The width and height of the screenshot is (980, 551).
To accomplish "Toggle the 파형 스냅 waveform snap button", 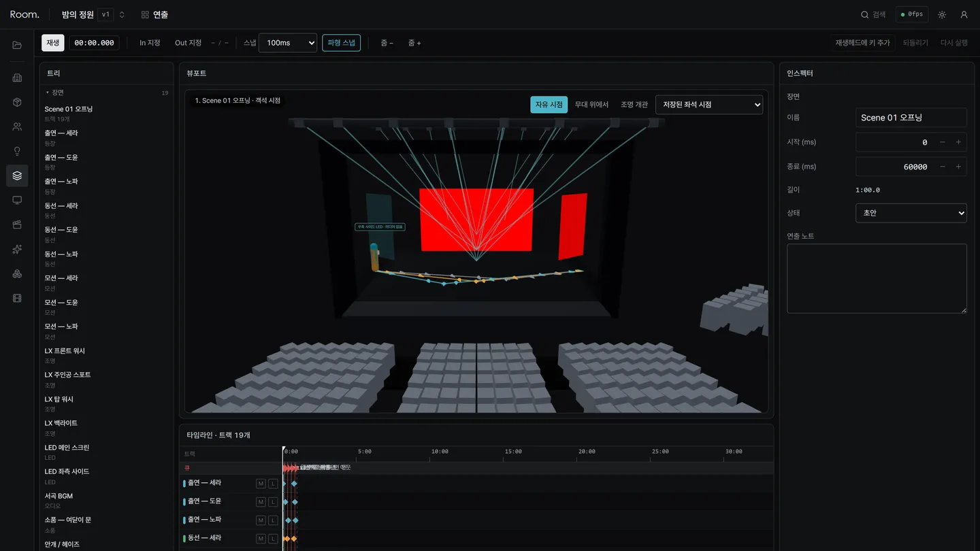I will click(x=341, y=43).
